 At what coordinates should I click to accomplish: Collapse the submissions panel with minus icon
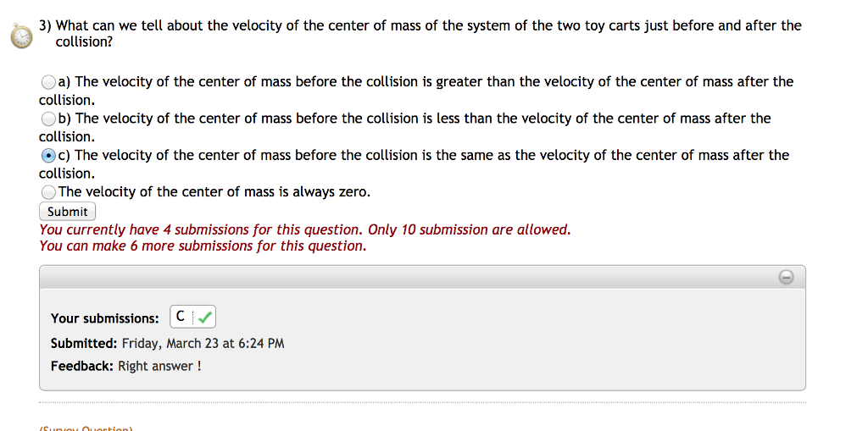[x=786, y=277]
